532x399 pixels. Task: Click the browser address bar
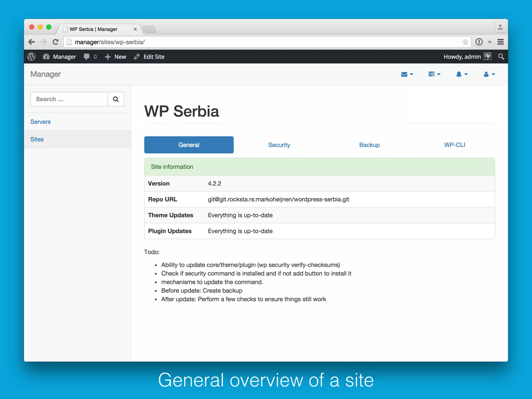268,42
